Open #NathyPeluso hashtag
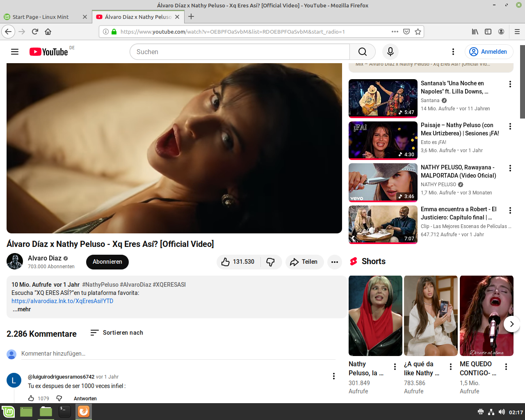525x420 pixels. pyautogui.click(x=100, y=285)
